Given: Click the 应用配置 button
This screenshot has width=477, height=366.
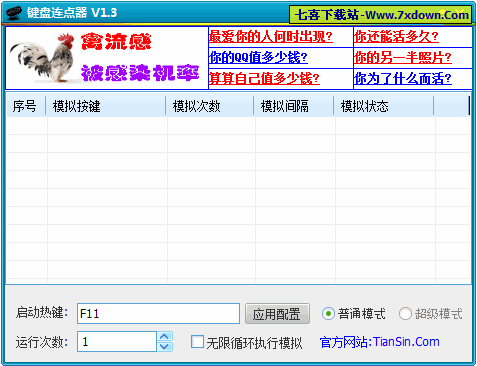Looking at the screenshot, I should coord(277,314).
